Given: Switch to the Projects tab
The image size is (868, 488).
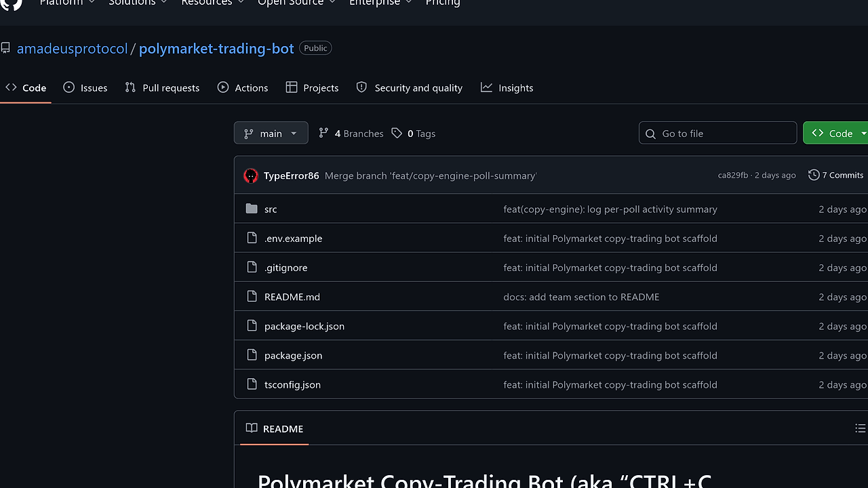Looking at the screenshot, I should pyautogui.click(x=312, y=87).
